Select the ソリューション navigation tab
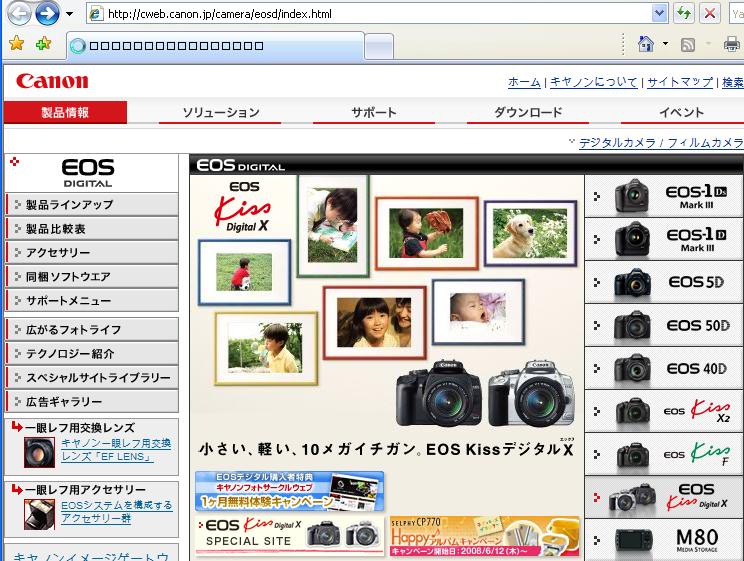 pos(220,112)
